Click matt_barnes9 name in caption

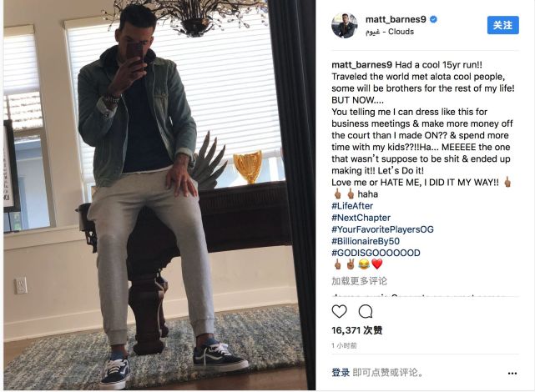click(361, 65)
